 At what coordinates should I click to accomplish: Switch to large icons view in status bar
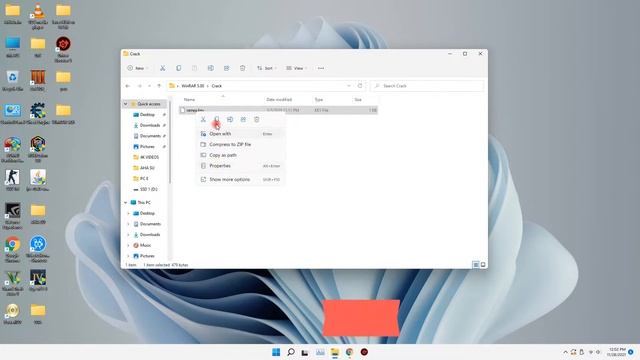483,265
